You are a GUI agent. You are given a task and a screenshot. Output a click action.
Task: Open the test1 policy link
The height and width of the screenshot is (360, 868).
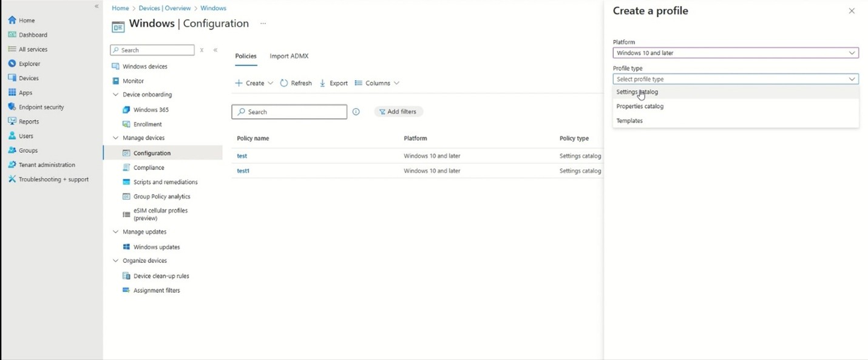(243, 171)
